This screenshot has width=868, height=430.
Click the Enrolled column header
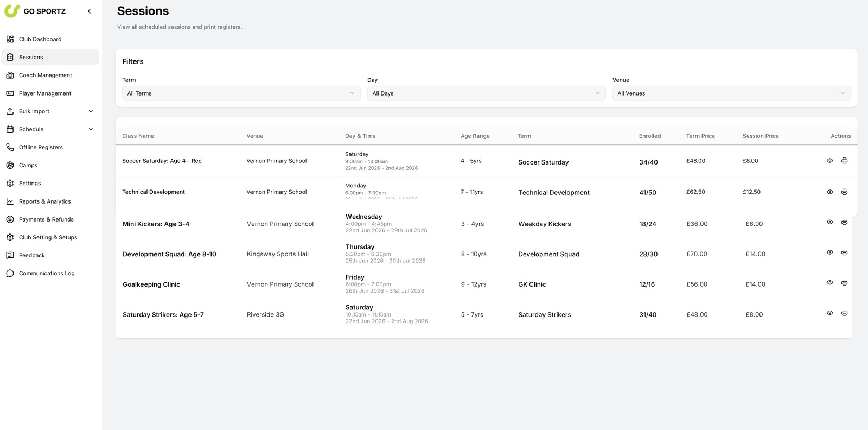click(x=650, y=136)
